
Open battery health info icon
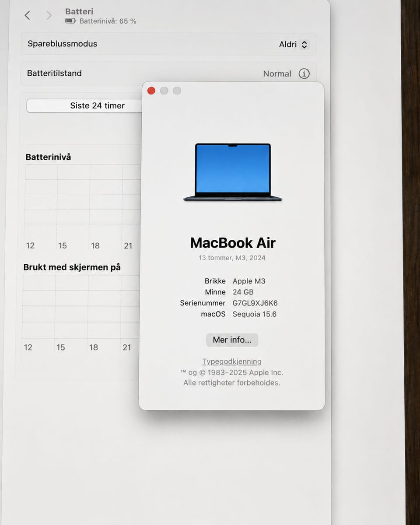pyautogui.click(x=304, y=73)
